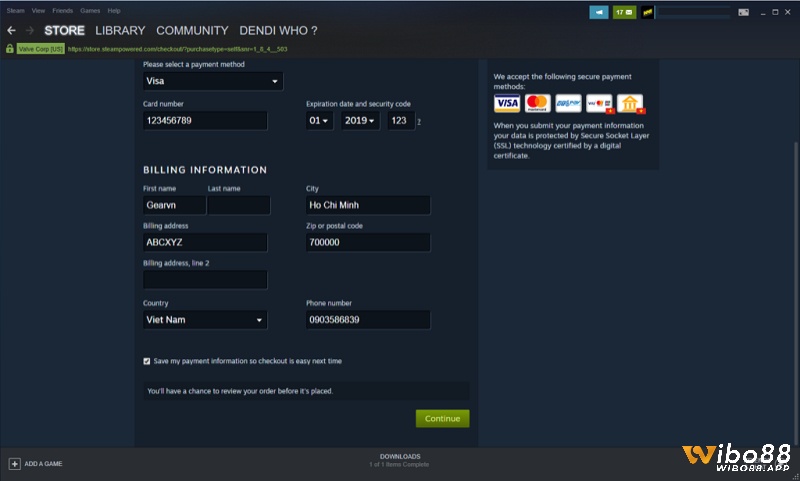Click the Phone number field
This screenshot has height=481, width=800.
pos(368,320)
